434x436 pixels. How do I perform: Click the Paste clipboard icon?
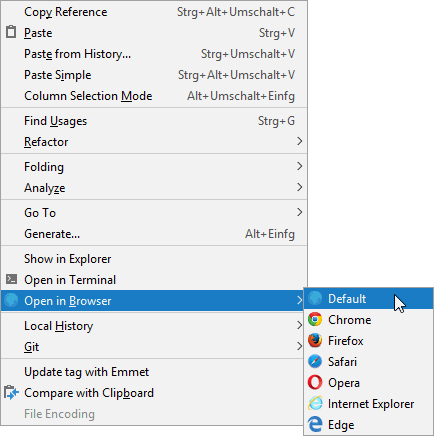[x=11, y=32]
